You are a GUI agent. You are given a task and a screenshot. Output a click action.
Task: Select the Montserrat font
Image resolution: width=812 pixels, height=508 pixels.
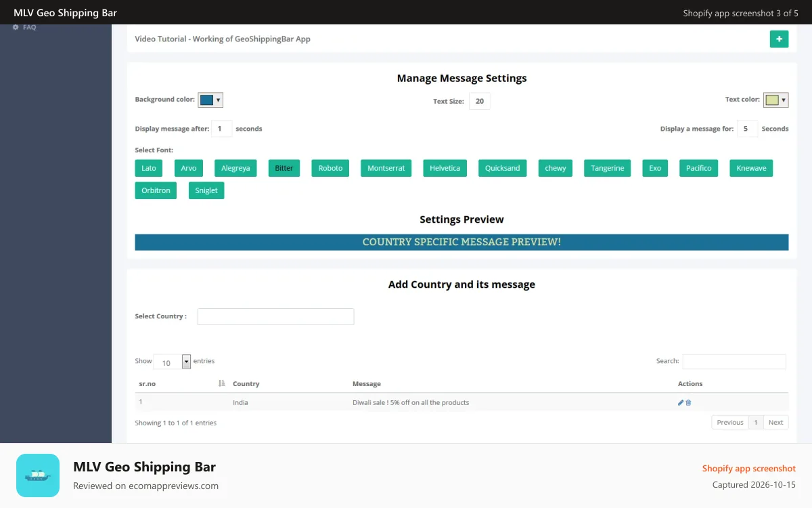tap(386, 168)
